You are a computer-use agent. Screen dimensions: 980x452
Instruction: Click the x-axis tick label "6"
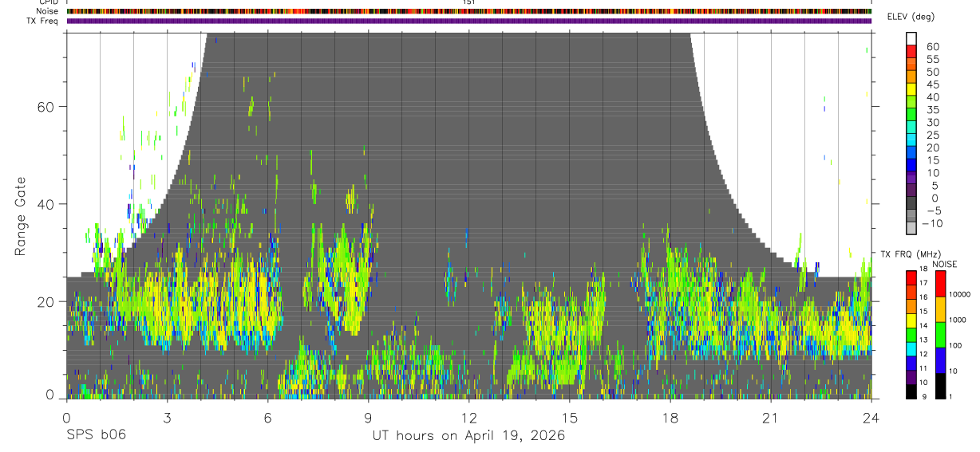pyautogui.click(x=267, y=417)
